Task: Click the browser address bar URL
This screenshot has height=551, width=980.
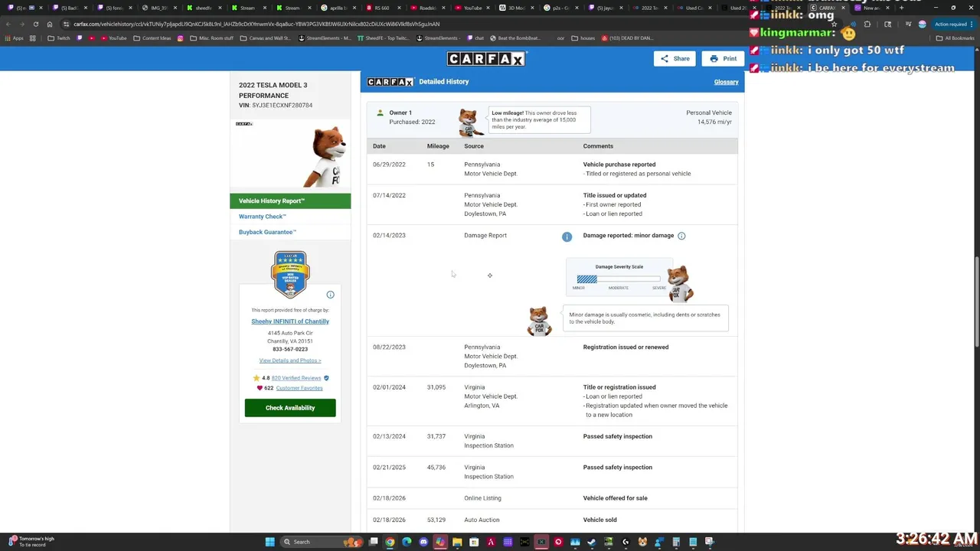Action: tap(256, 24)
